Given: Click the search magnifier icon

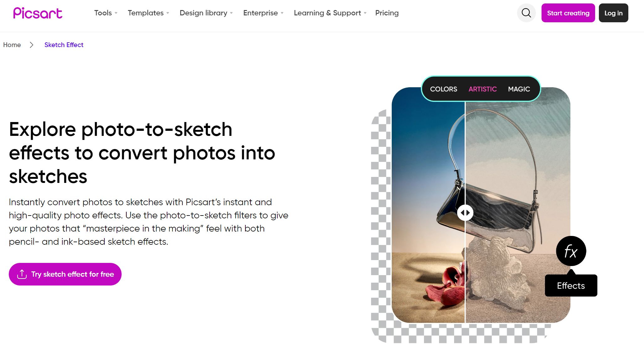Looking at the screenshot, I should (x=527, y=13).
